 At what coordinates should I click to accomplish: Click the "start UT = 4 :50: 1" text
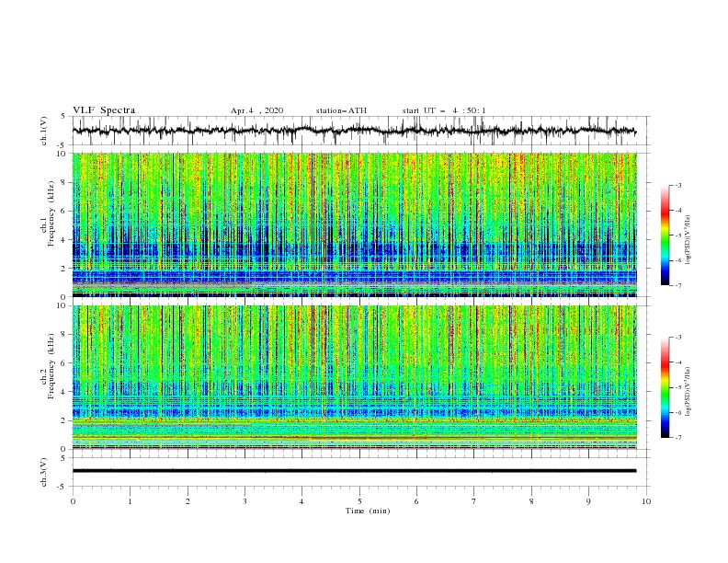click(x=444, y=110)
